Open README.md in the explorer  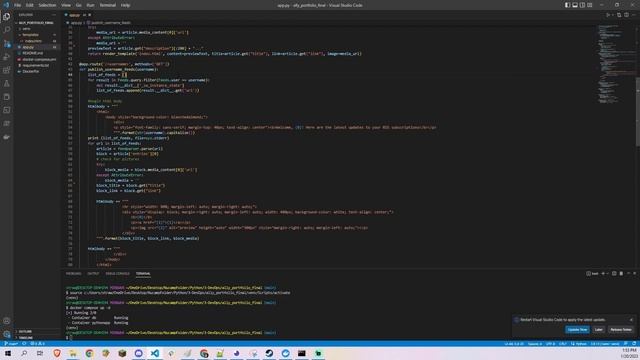click(33, 53)
